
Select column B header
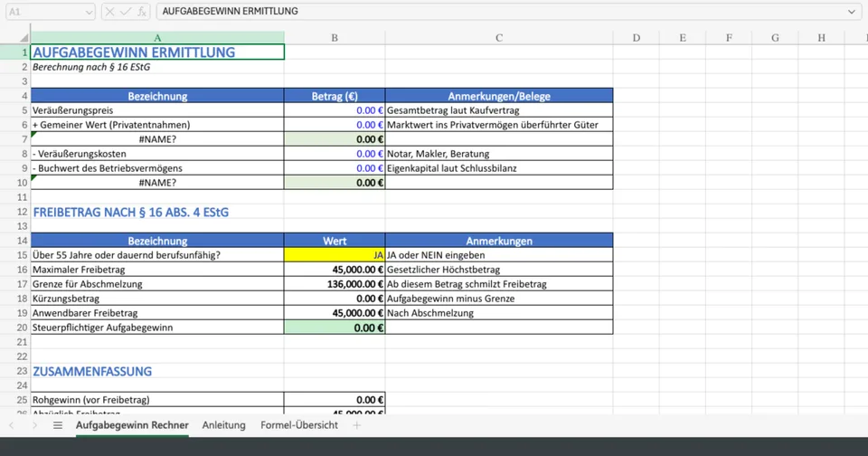click(x=335, y=37)
